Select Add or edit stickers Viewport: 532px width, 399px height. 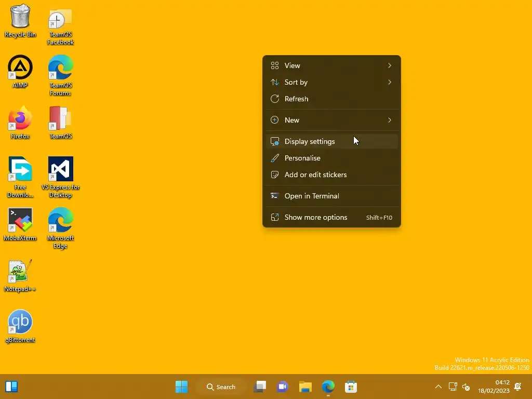[331, 175]
